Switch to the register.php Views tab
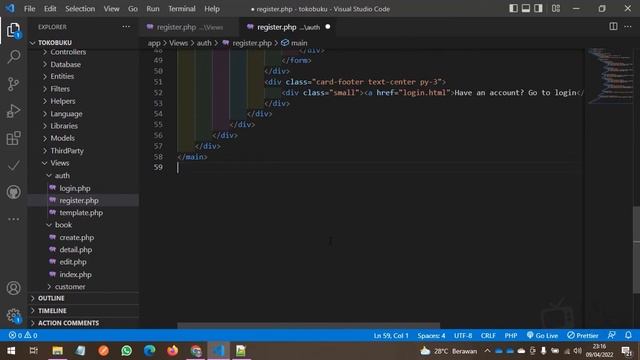This screenshot has width=640, height=360. pos(188,27)
